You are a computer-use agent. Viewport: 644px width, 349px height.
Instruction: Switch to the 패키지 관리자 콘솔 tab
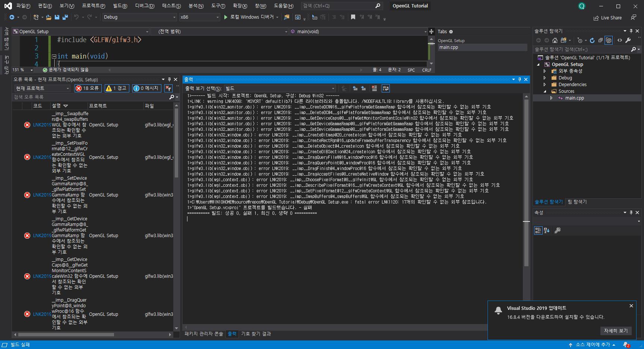[x=203, y=334]
